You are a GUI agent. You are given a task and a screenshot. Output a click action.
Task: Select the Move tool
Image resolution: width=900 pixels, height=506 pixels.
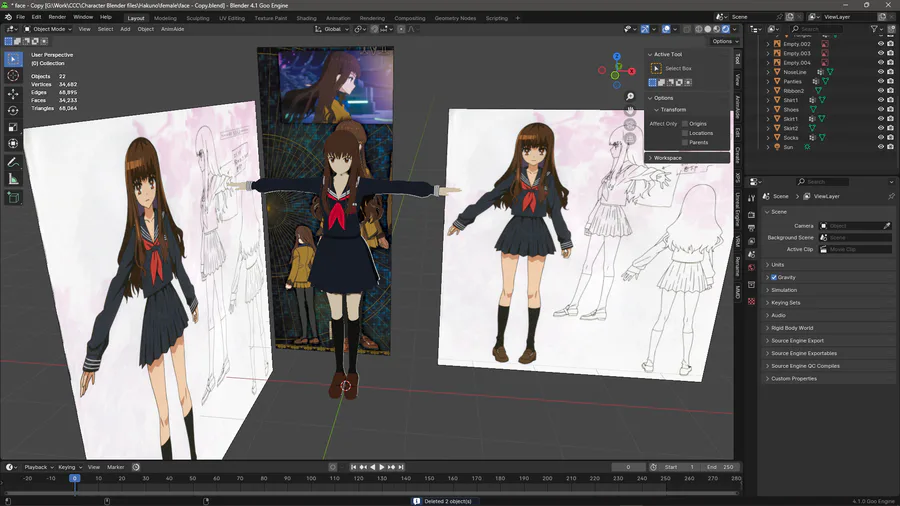pyautogui.click(x=13, y=94)
